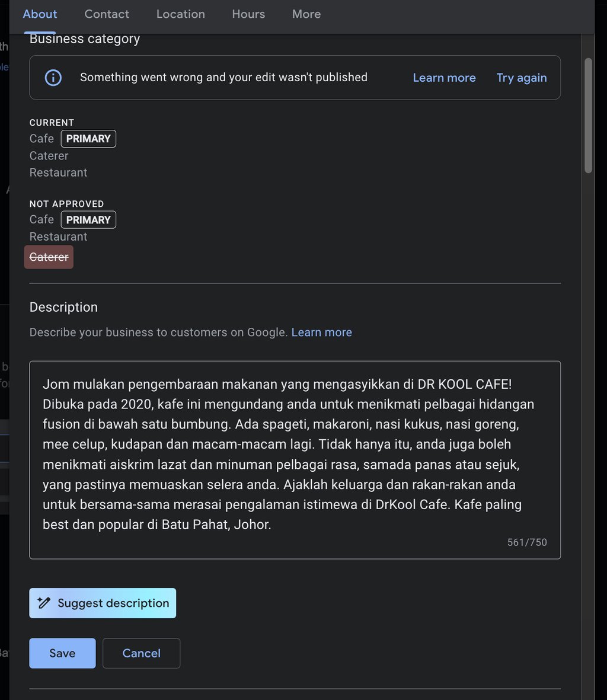Click "Learn more" in the error banner
The width and height of the screenshot is (607, 700).
pyautogui.click(x=444, y=78)
